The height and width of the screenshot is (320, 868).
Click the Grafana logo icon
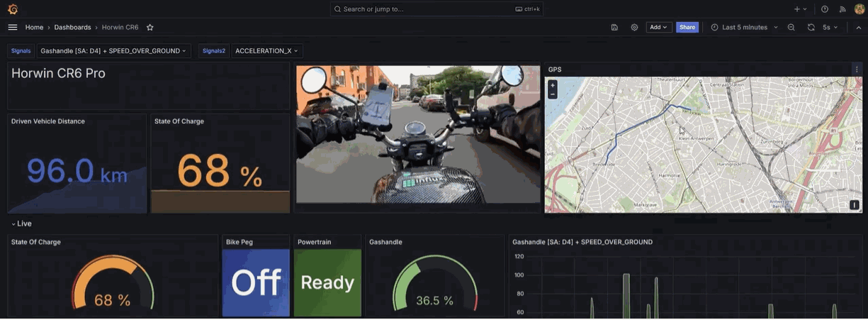[x=12, y=9]
